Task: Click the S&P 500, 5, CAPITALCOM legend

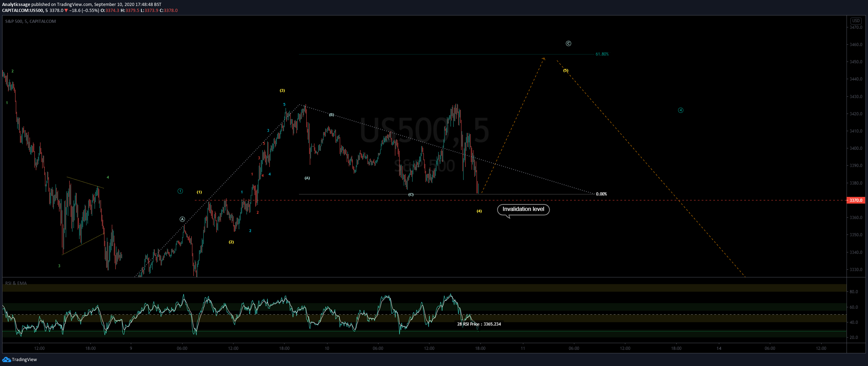Action: pos(31,21)
